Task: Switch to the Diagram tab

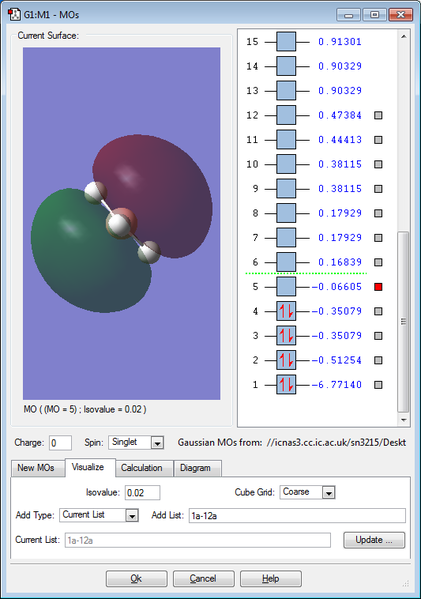Action: tap(197, 468)
